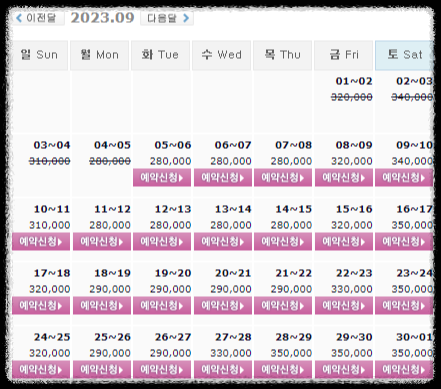This screenshot has width=441, height=389.
Task: Request reservation for 07~08
Action: click(283, 177)
